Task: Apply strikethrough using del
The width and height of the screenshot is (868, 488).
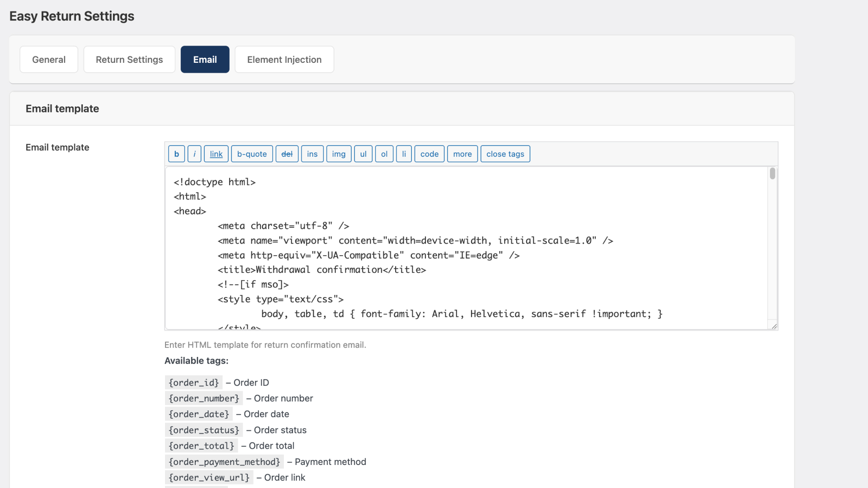Action: 287,154
